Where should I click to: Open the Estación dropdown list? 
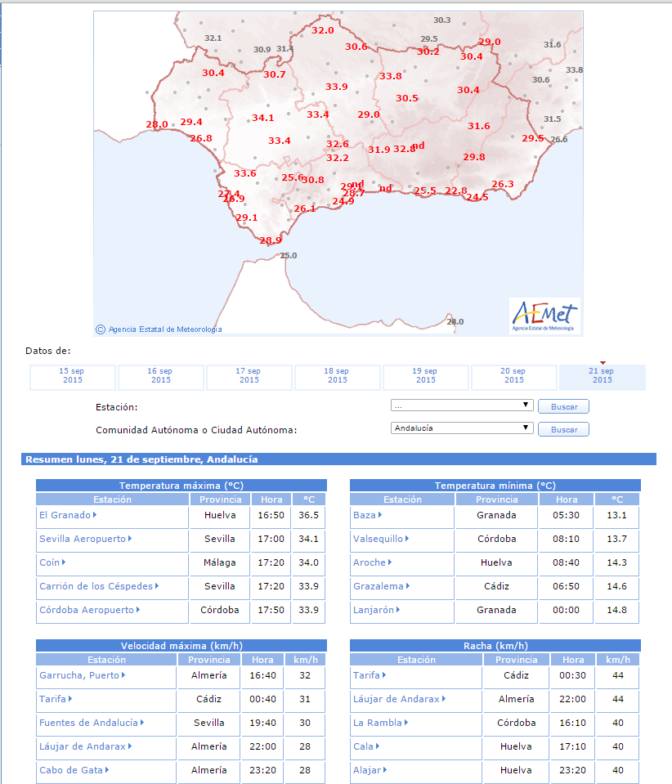click(x=462, y=405)
